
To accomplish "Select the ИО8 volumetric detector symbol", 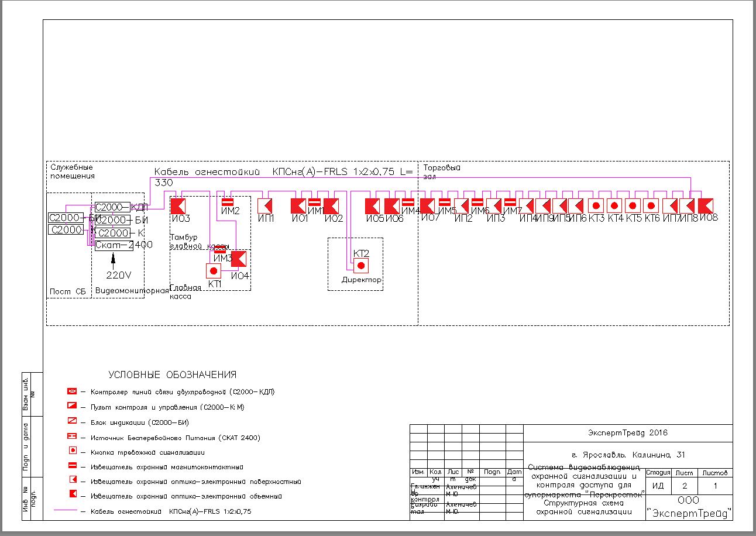I will (705, 206).
